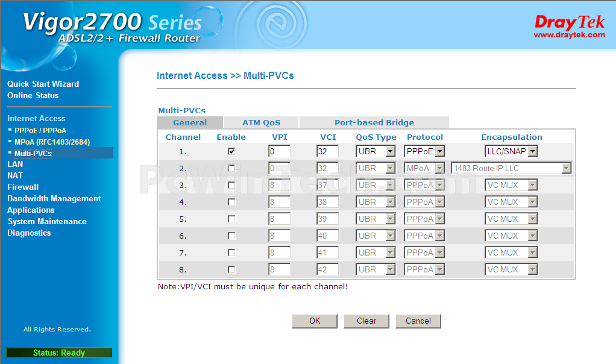Enable channel 4 checkbox

pos(231,202)
